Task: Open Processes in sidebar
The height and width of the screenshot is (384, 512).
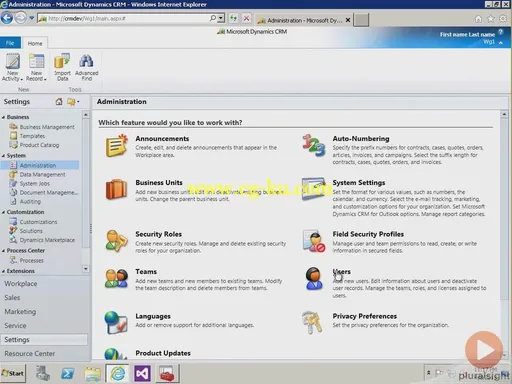Action: (x=32, y=260)
